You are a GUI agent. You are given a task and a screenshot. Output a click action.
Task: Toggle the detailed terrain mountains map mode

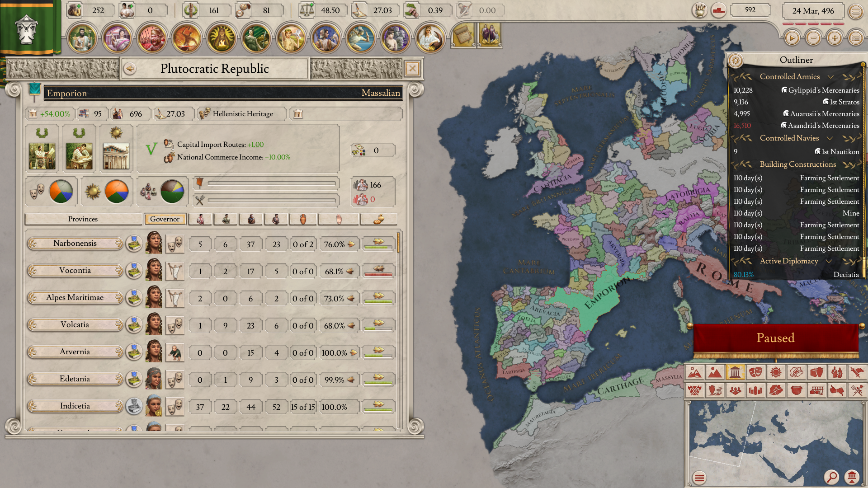tap(694, 372)
